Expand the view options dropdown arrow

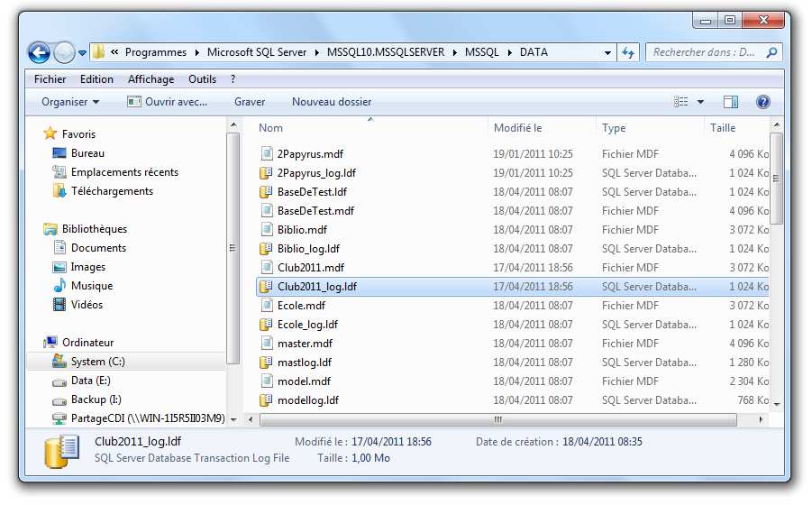tap(701, 102)
